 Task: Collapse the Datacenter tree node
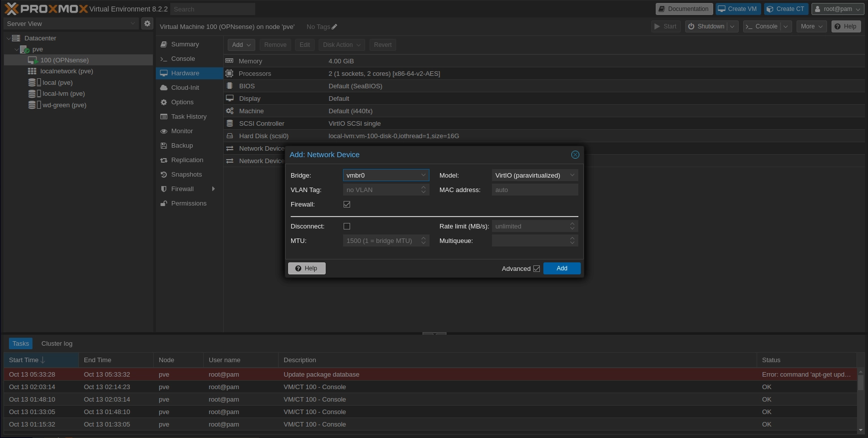coord(8,38)
